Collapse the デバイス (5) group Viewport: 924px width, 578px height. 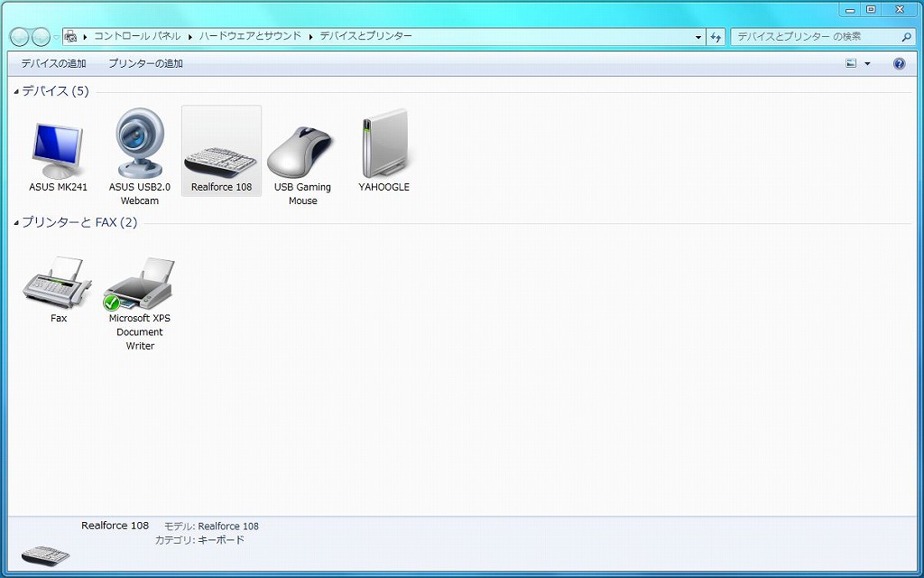point(16,91)
